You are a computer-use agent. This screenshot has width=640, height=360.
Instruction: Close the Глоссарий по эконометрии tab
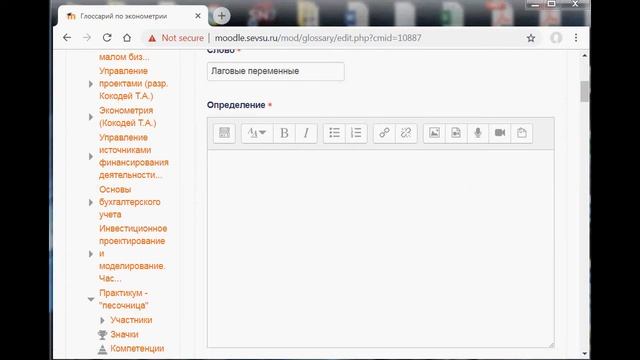click(x=198, y=16)
